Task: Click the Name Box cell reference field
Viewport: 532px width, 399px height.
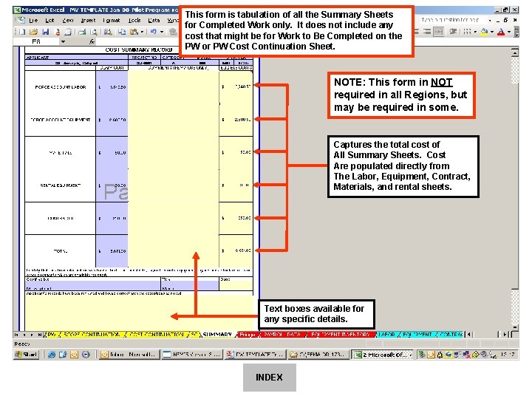Action: 36,41
